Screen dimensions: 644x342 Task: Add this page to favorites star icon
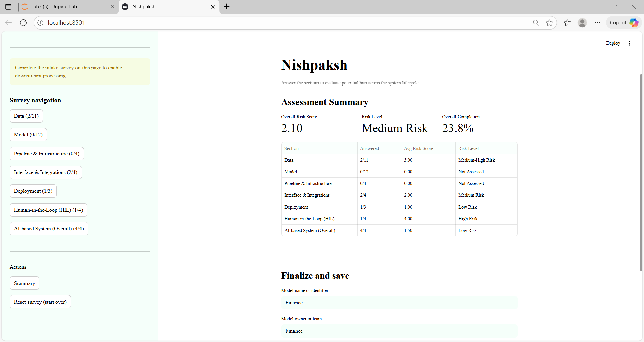coord(549,23)
